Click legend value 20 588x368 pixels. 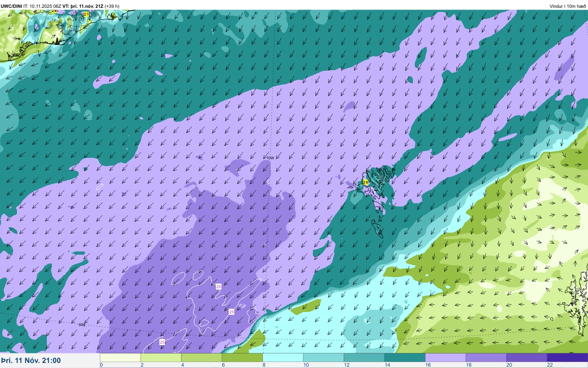click(x=509, y=365)
